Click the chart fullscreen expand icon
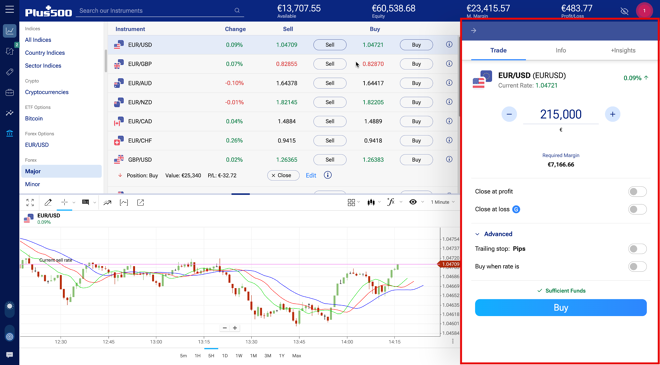Image resolution: width=660 pixels, height=365 pixels. pyautogui.click(x=30, y=202)
